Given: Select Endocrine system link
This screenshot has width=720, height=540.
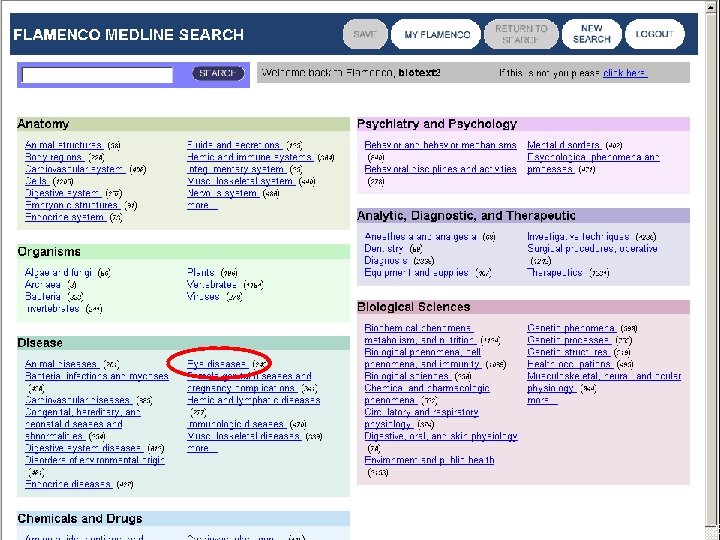Looking at the screenshot, I should [66, 217].
